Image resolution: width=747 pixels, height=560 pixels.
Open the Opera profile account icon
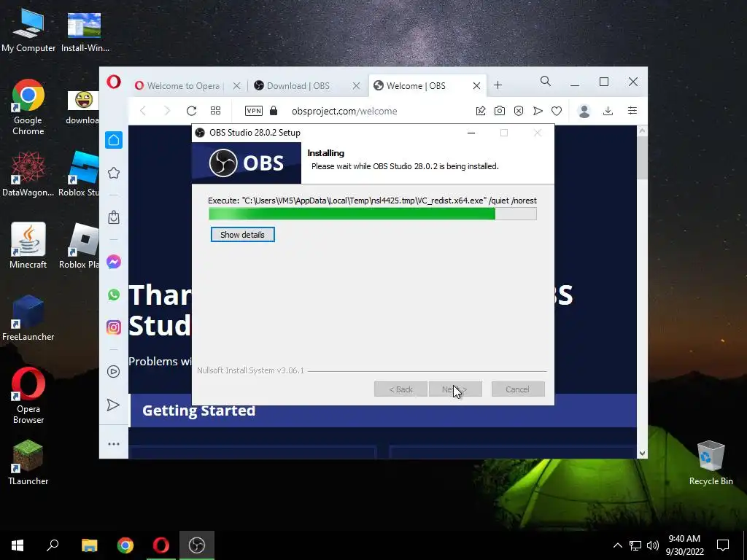pos(584,111)
